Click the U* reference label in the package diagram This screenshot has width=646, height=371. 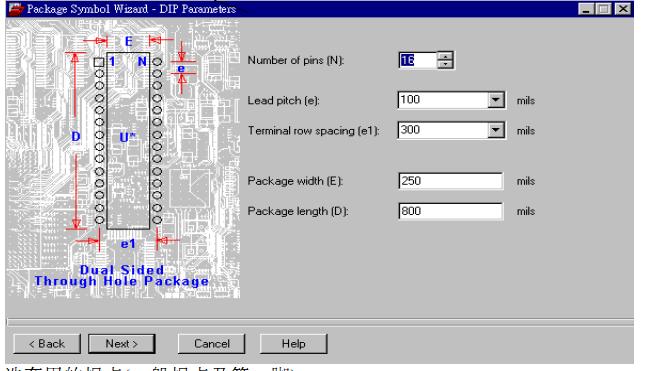click(127, 137)
